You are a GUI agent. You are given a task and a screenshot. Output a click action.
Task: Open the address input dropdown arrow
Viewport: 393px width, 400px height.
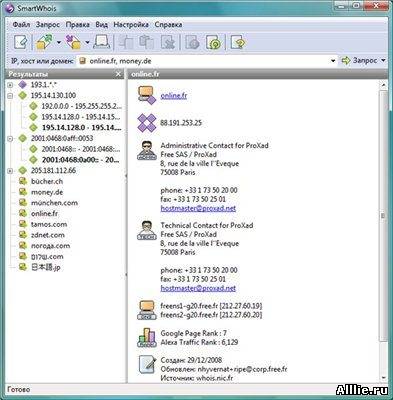333,61
